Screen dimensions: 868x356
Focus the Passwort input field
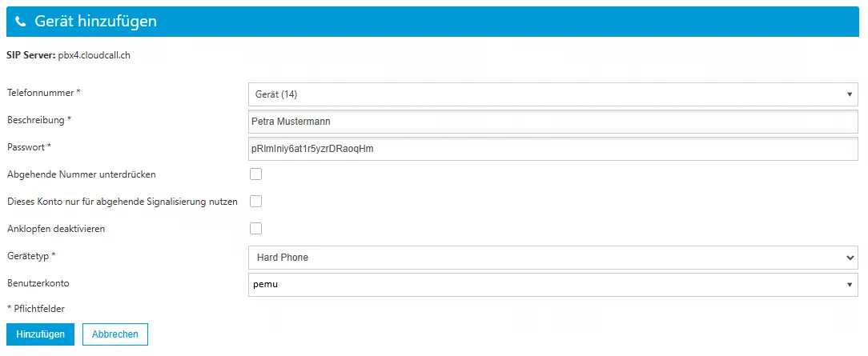click(x=553, y=149)
